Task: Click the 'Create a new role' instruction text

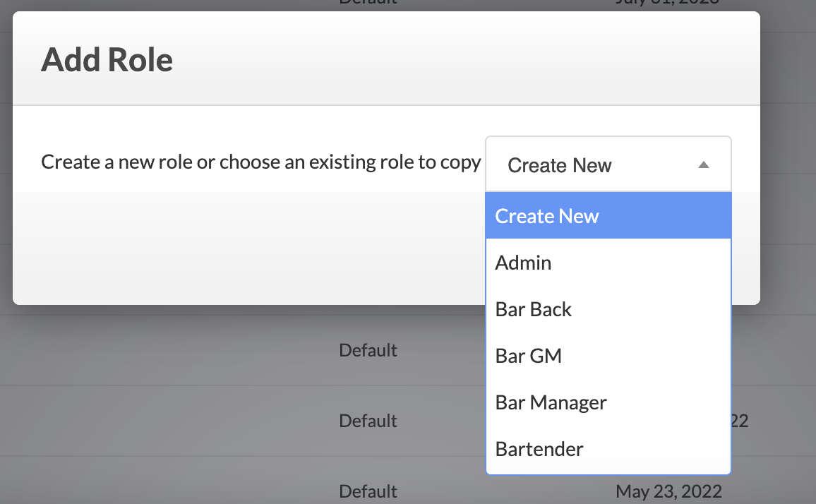Action: [x=260, y=162]
